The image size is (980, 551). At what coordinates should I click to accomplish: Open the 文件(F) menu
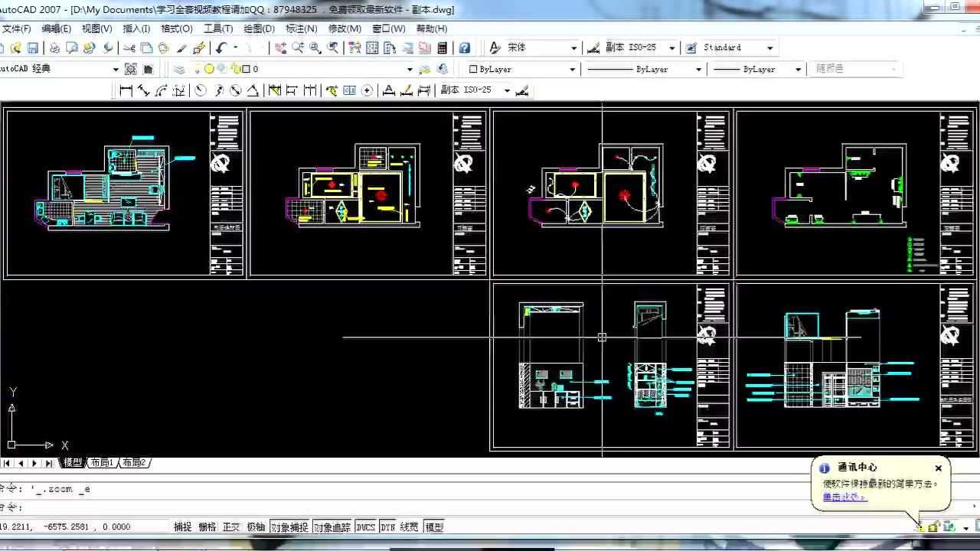[16, 28]
